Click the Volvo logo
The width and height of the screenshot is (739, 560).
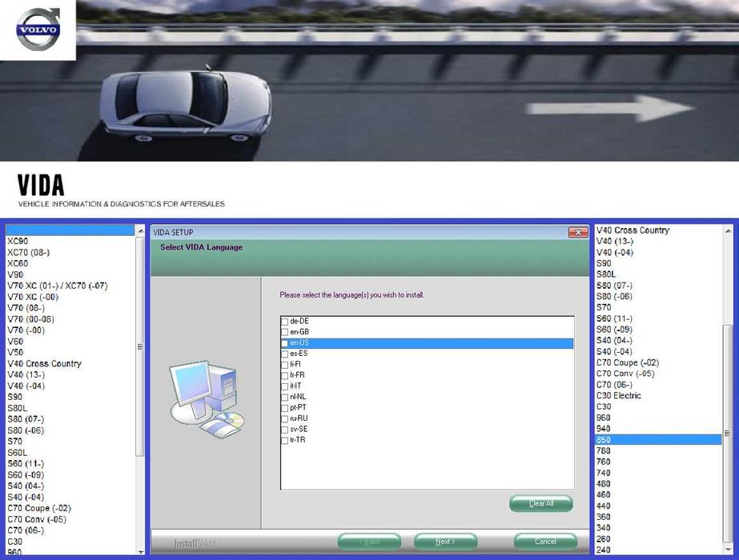38,30
